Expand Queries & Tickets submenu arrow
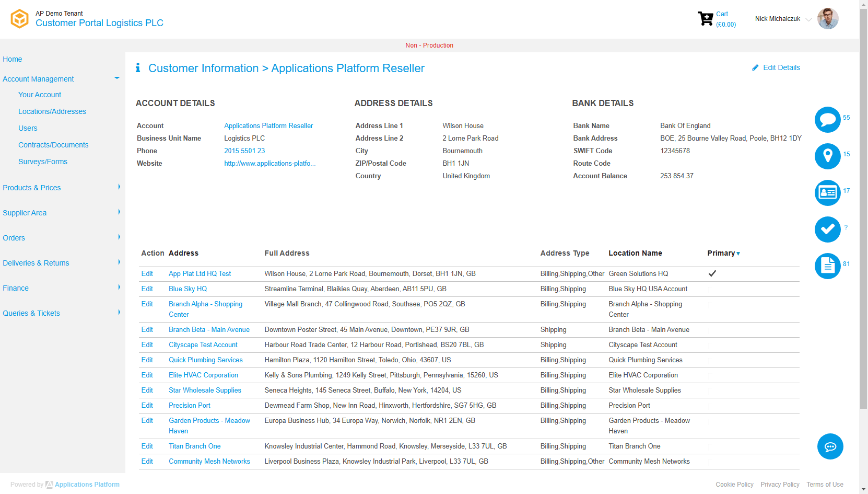 119,312
